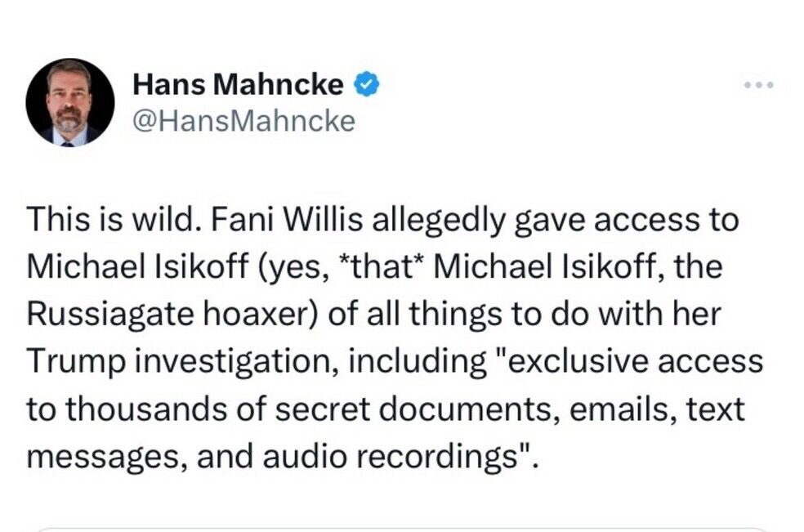Open the quoted card below the tweet
804x532 pixels.
(x=402, y=529)
